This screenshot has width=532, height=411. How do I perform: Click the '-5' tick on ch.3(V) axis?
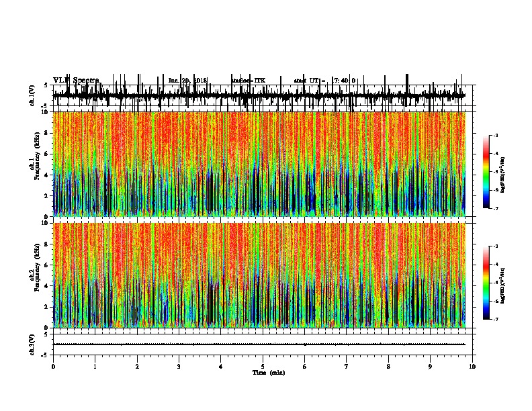coord(45,355)
